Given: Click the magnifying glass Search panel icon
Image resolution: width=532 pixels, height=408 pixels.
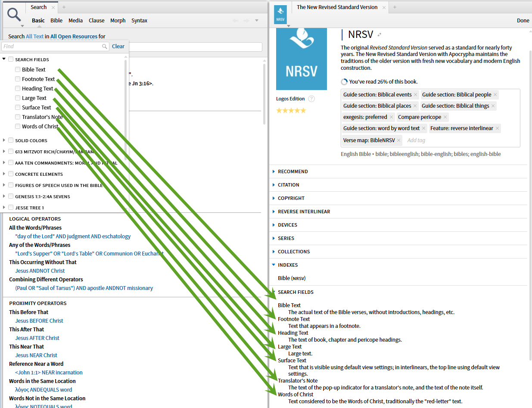Looking at the screenshot, I should 14,15.
